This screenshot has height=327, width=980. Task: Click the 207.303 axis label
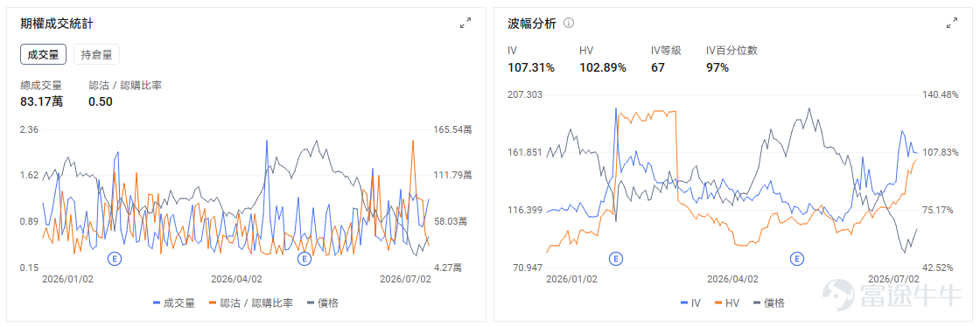[526, 94]
